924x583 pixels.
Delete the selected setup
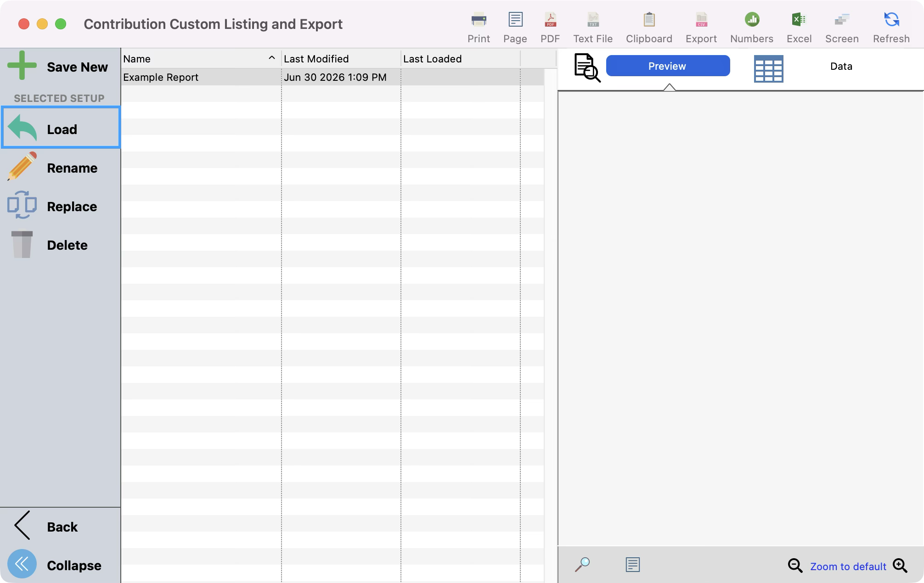(x=61, y=245)
